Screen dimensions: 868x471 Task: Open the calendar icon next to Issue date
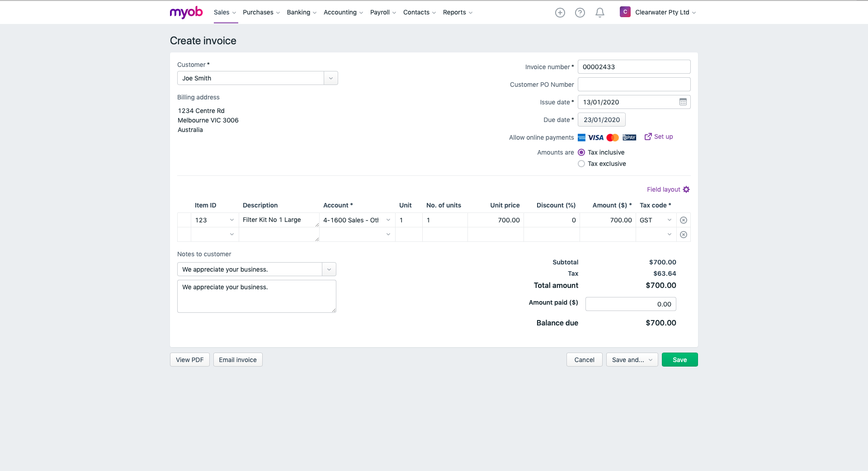(683, 102)
